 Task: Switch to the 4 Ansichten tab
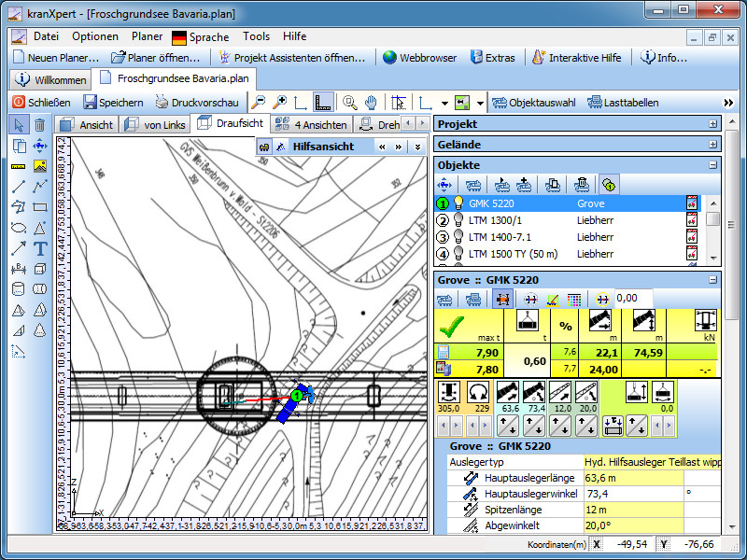click(x=311, y=124)
